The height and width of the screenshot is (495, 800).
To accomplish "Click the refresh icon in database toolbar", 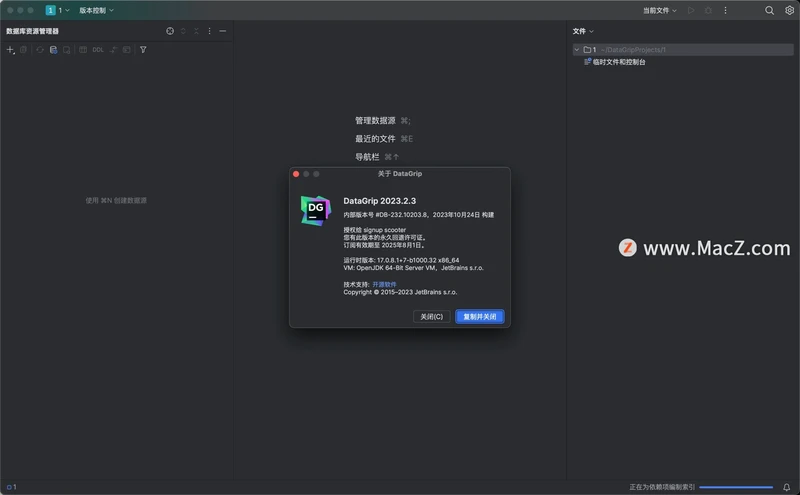I will tap(40, 50).
